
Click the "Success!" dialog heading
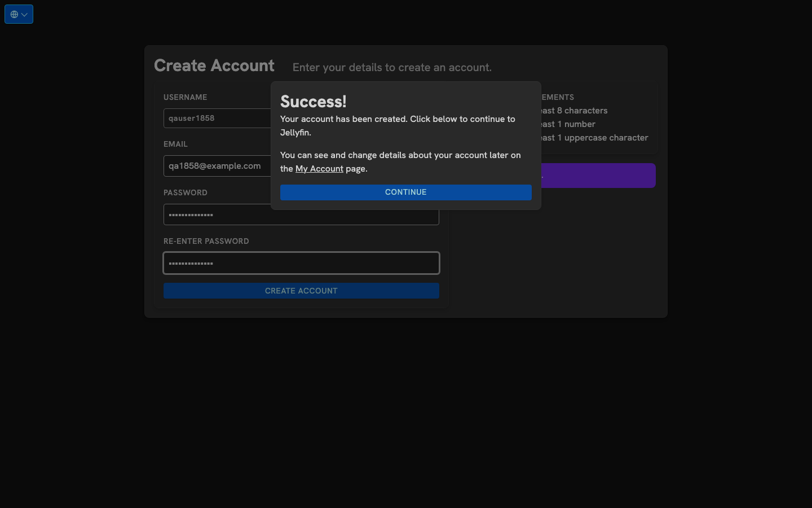(x=314, y=102)
